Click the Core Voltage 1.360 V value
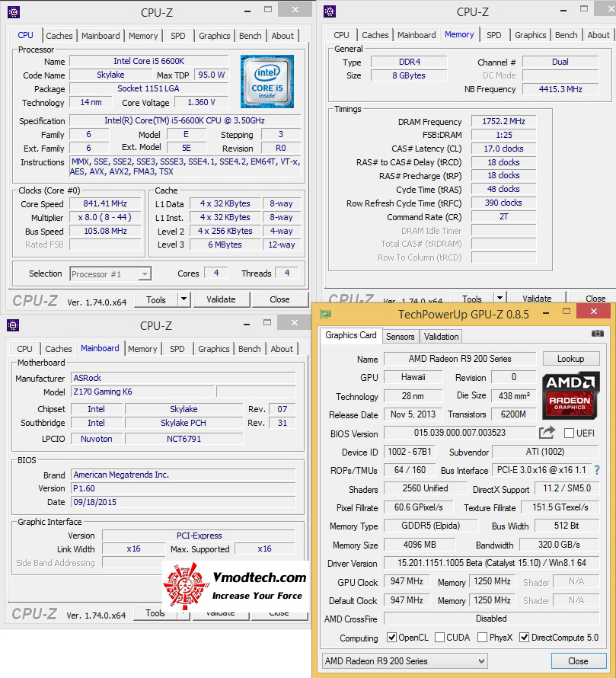 202,103
